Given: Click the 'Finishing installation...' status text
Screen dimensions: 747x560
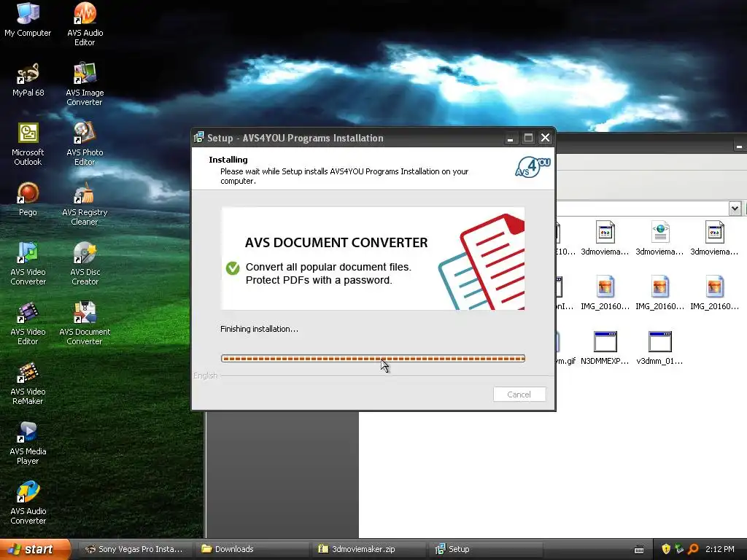Looking at the screenshot, I should 259,329.
